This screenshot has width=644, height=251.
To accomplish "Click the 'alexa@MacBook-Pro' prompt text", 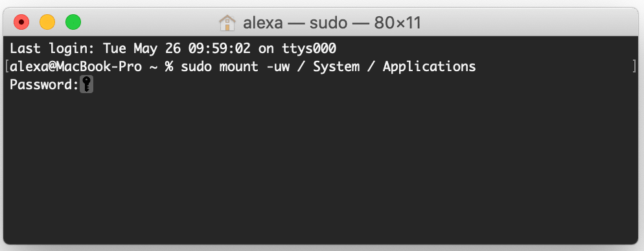I will tap(76, 67).
